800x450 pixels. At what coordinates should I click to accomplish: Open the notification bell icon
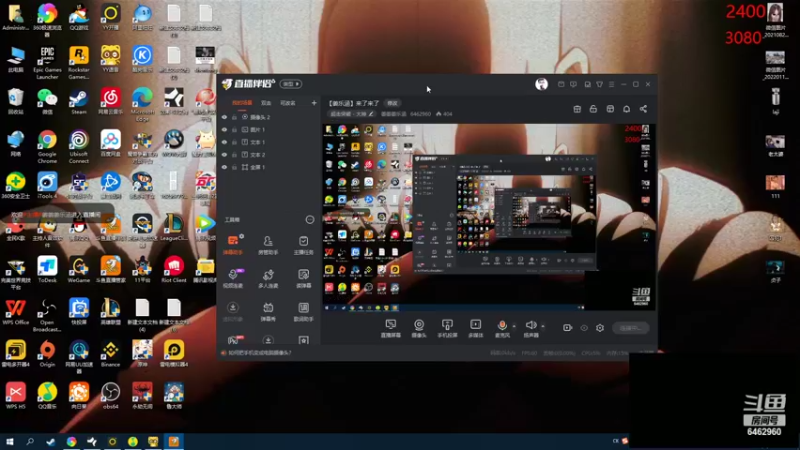[627, 109]
